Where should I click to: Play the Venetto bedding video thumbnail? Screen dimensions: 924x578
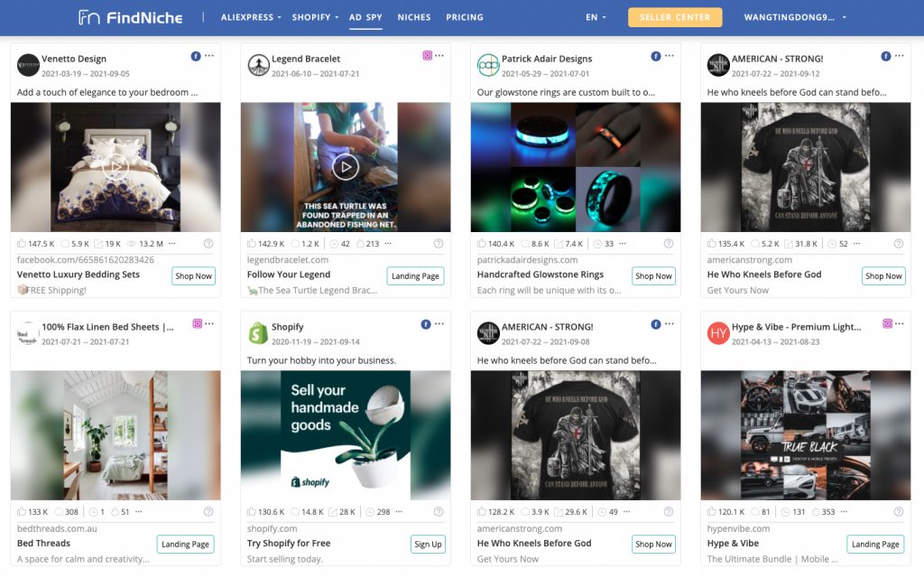pos(115,167)
